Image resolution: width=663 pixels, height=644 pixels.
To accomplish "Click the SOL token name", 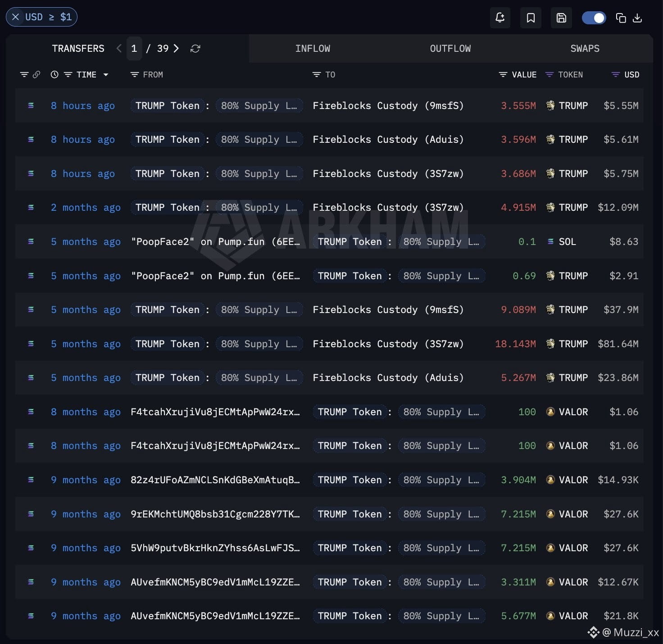I will [567, 242].
